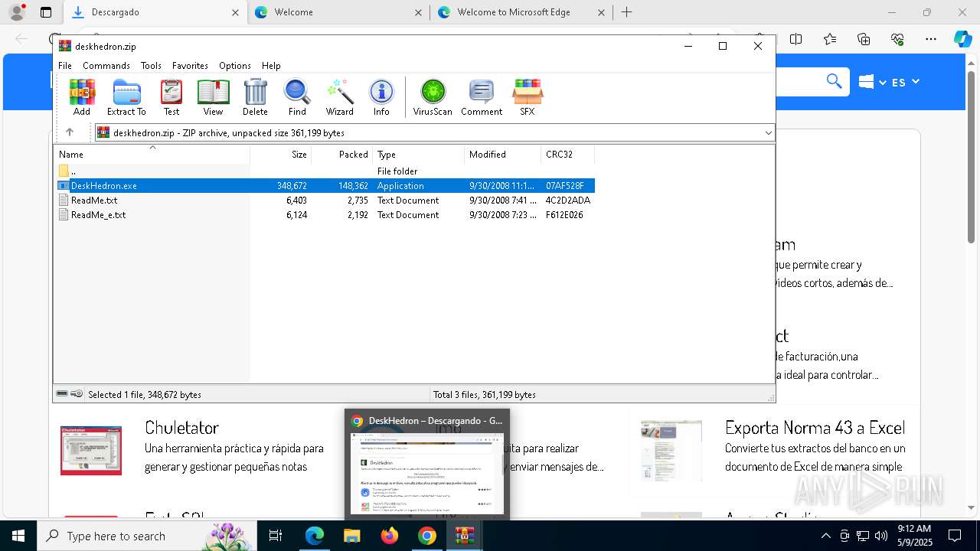The height and width of the screenshot is (551, 980).
Task: Open the Edge profile avatar
Action: 17,12
